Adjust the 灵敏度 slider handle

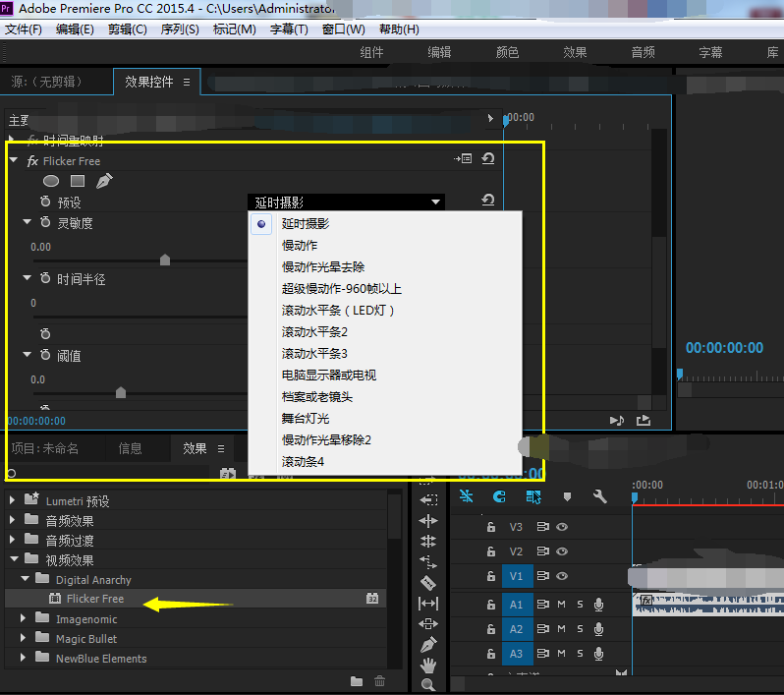click(165, 260)
